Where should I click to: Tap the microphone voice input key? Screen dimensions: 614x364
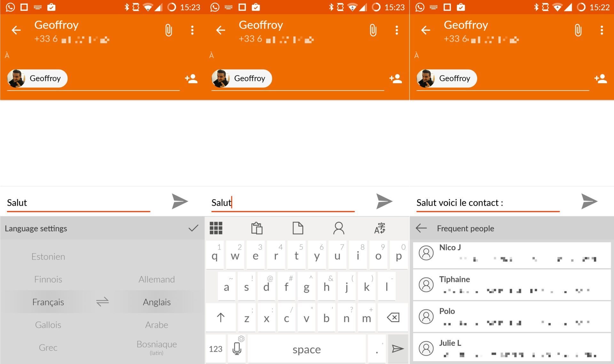(x=237, y=349)
